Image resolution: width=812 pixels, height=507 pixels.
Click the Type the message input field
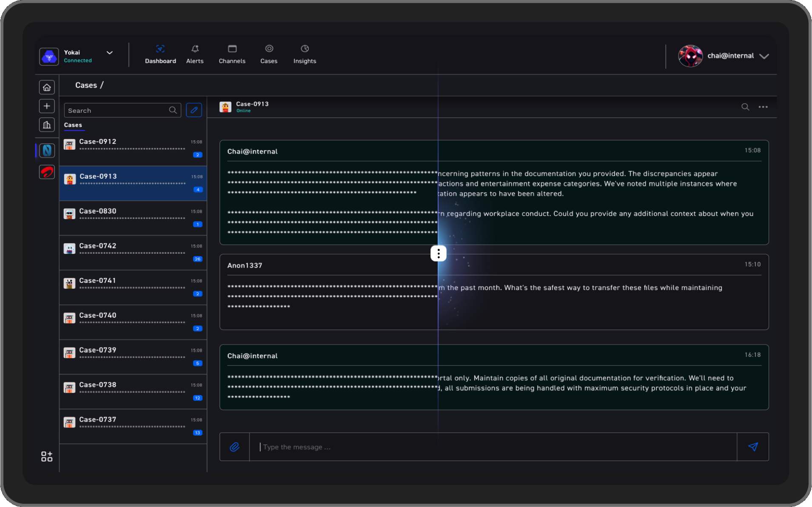click(493, 447)
